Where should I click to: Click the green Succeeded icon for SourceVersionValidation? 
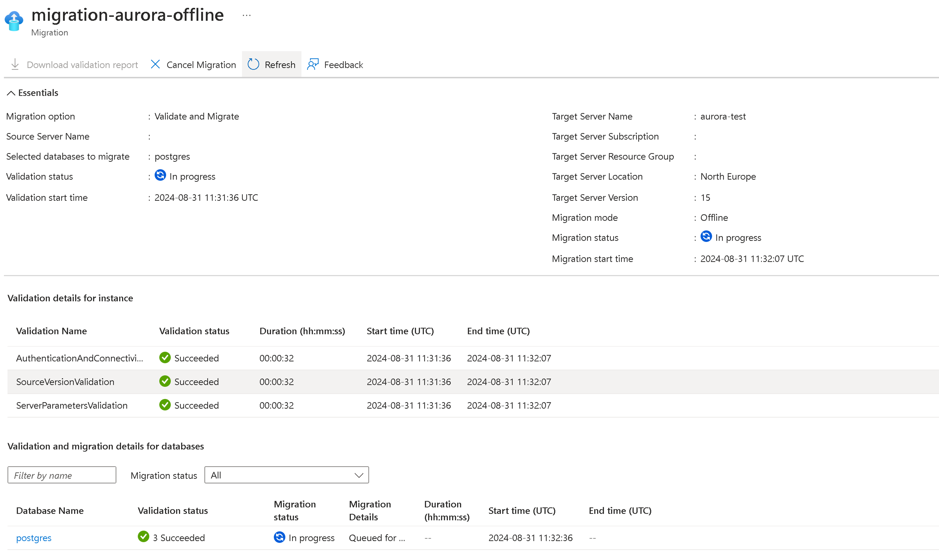pos(165,381)
